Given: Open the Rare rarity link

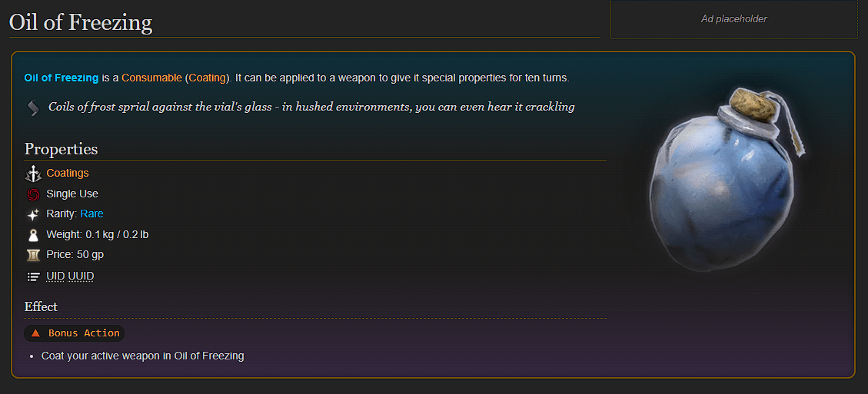Looking at the screenshot, I should [92, 214].
